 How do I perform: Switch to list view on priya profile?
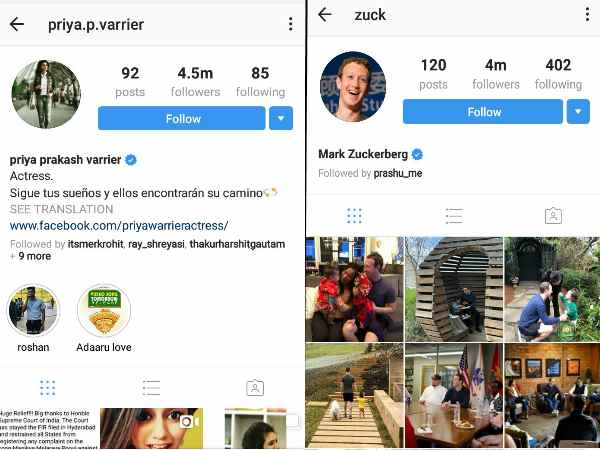pos(151,388)
